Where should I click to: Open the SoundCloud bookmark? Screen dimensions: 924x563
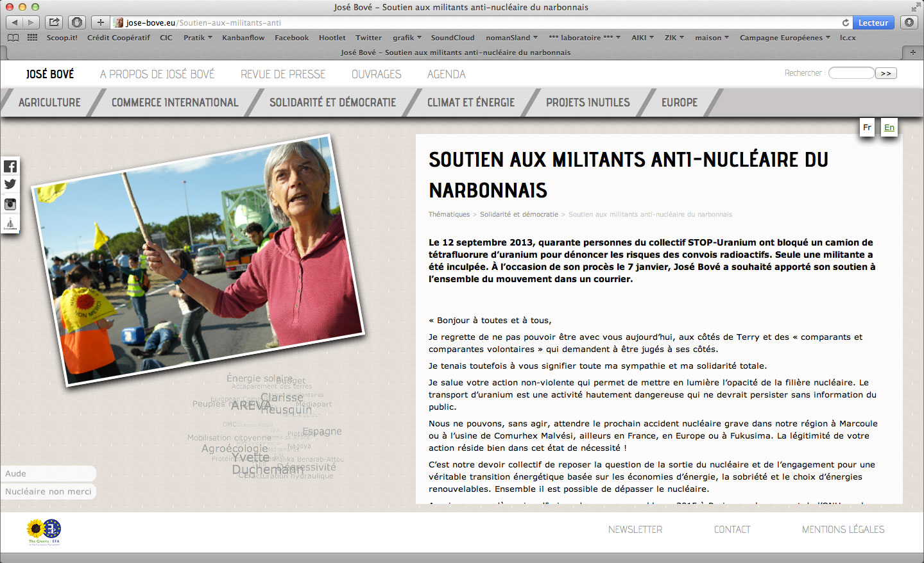click(x=452, y=38)
